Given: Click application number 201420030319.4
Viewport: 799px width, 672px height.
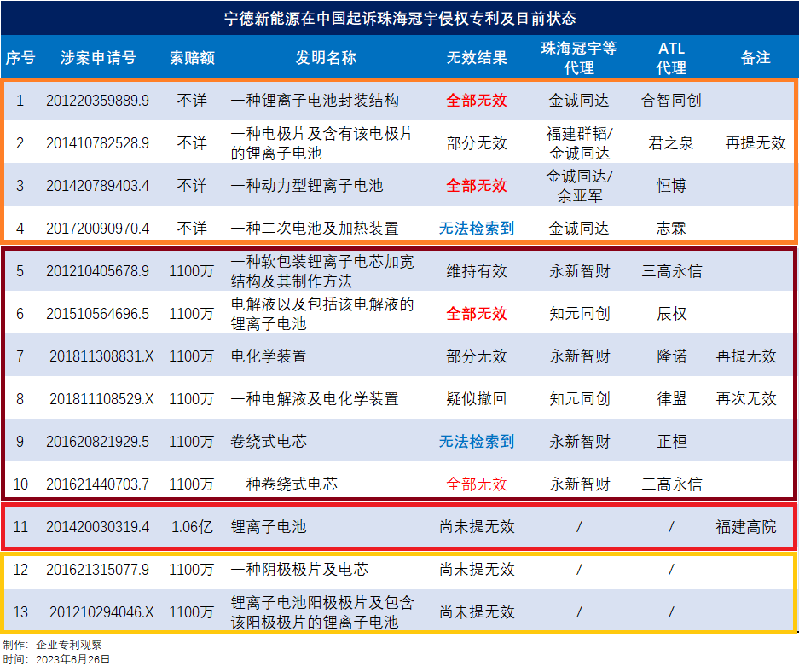Looking at the screenshot, I should click(98, 527).
